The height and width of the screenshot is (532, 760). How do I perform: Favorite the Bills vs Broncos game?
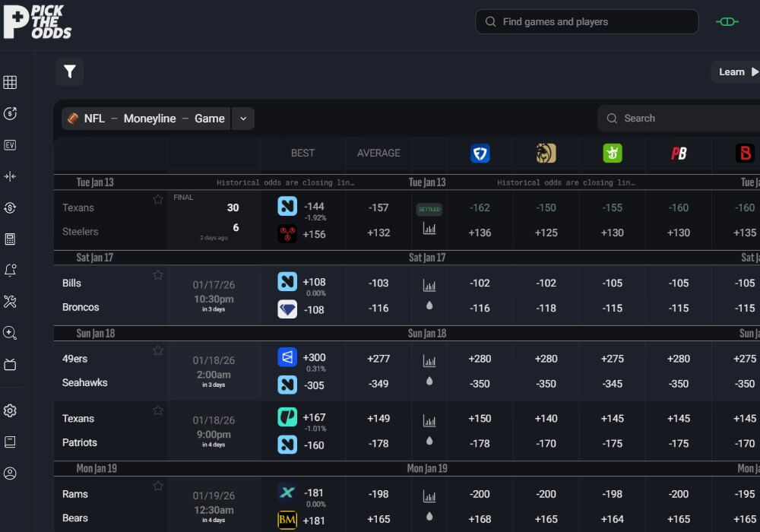point(158,274)
